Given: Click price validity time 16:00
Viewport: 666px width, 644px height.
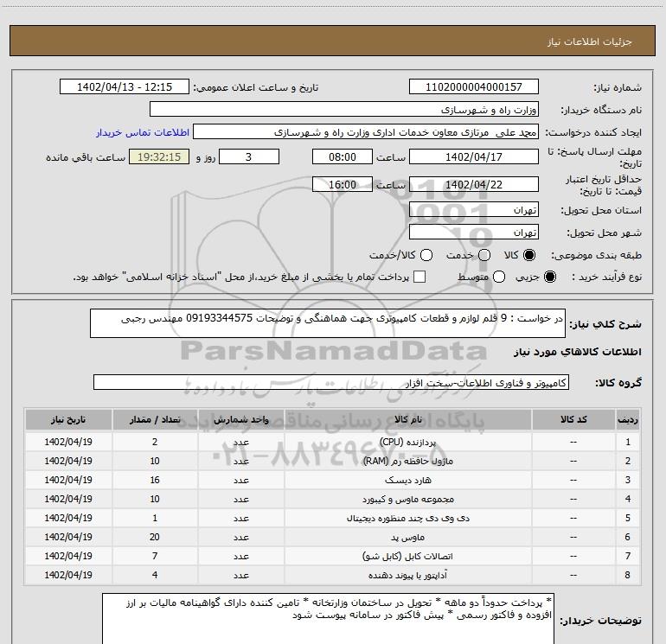Looking at the screenshot, I should (343, 184).
